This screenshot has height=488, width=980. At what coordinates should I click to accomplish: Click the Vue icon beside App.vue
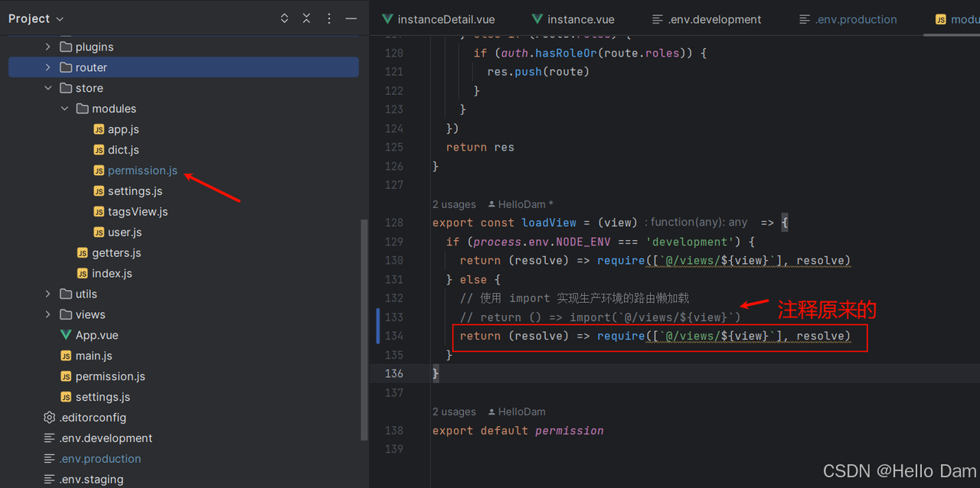(x=66, y=335)
